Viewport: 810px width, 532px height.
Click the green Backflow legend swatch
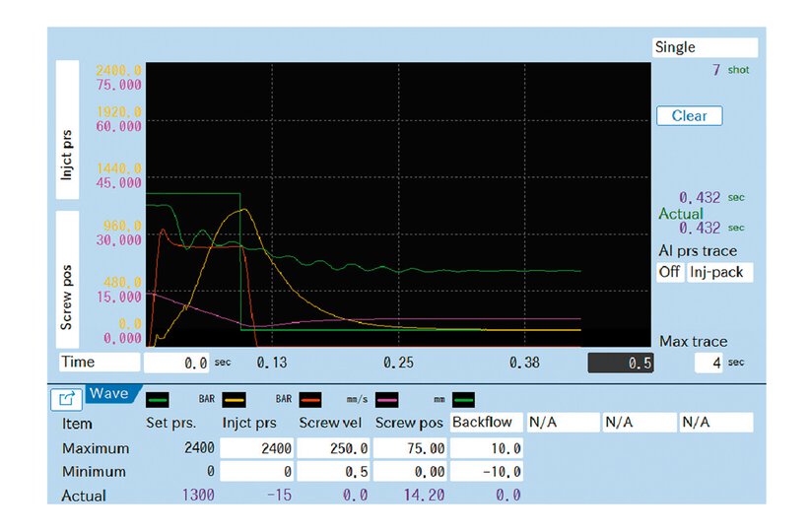pos(464,400)
